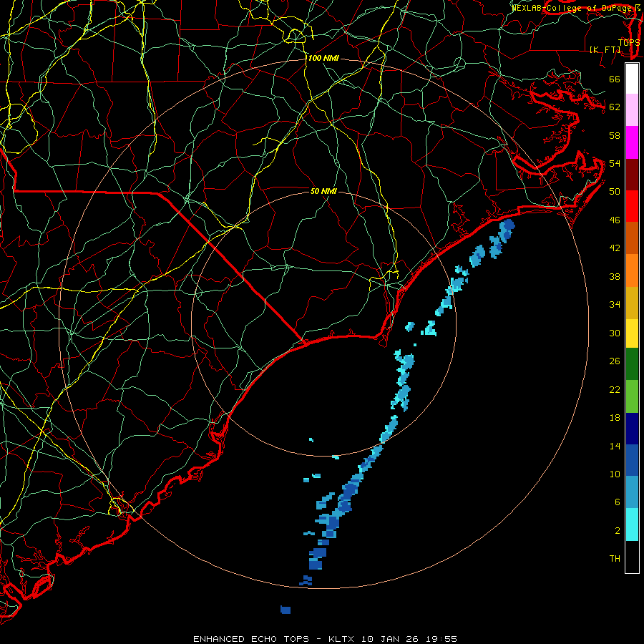This screenshot has width=644, height=644.
Task: Pick the dark green legend segment
Action: coord(632,364)
